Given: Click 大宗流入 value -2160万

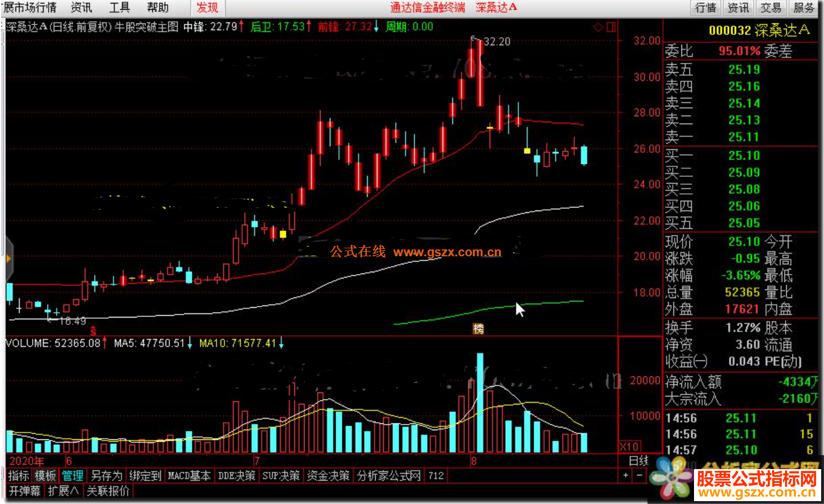Looking at the screenshot, I should tap(798, 398).
